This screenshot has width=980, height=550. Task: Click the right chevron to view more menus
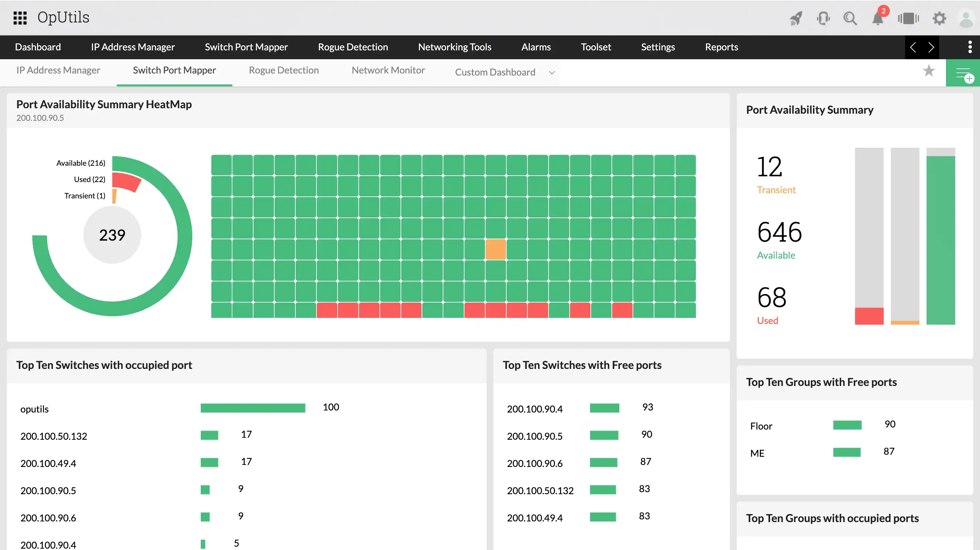931,47
